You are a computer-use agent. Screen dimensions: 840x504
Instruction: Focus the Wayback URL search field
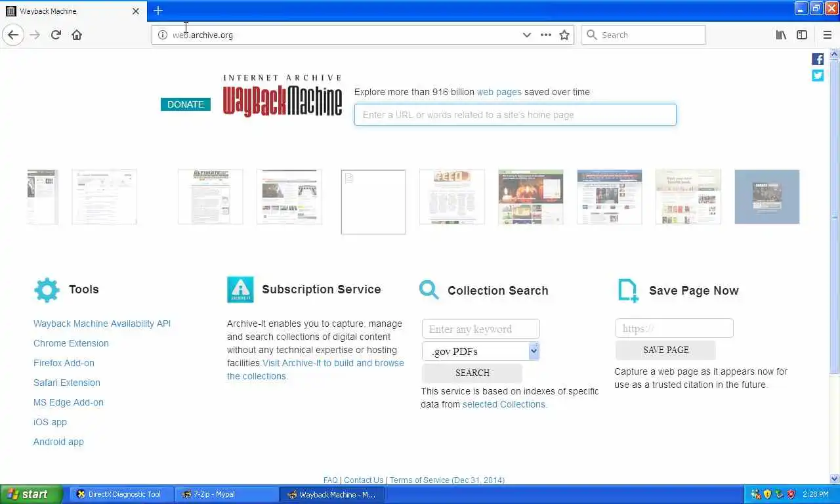[x=515, y=115]
